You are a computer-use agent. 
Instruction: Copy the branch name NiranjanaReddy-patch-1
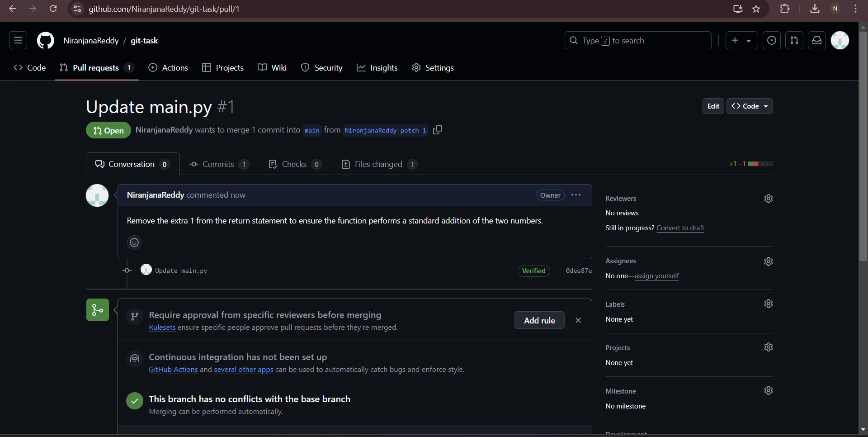pyautogui.click(x=438, y=130)
